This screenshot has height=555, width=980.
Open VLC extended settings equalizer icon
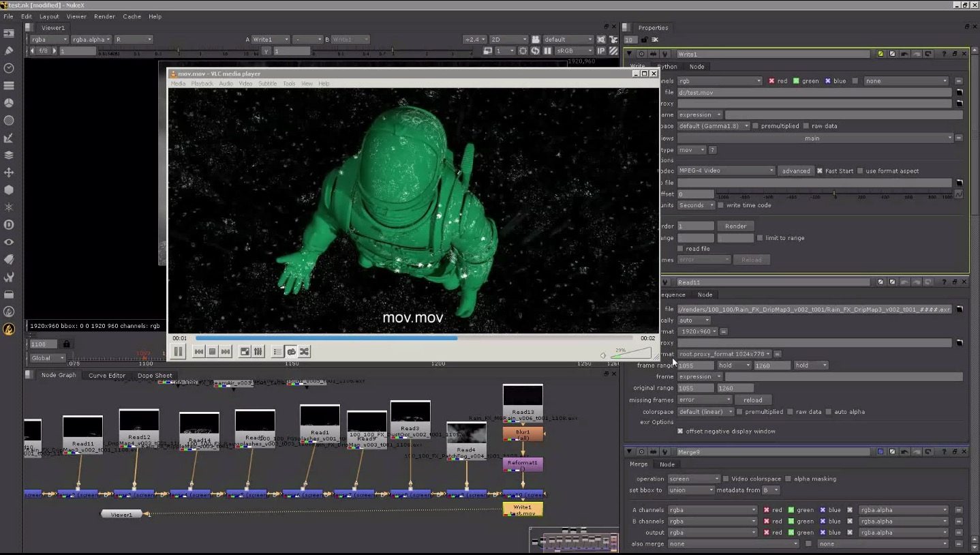tap(258, 351)
